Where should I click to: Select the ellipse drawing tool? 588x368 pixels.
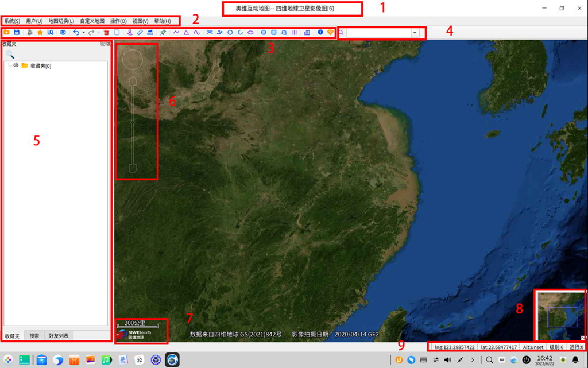tap(250, 33)
